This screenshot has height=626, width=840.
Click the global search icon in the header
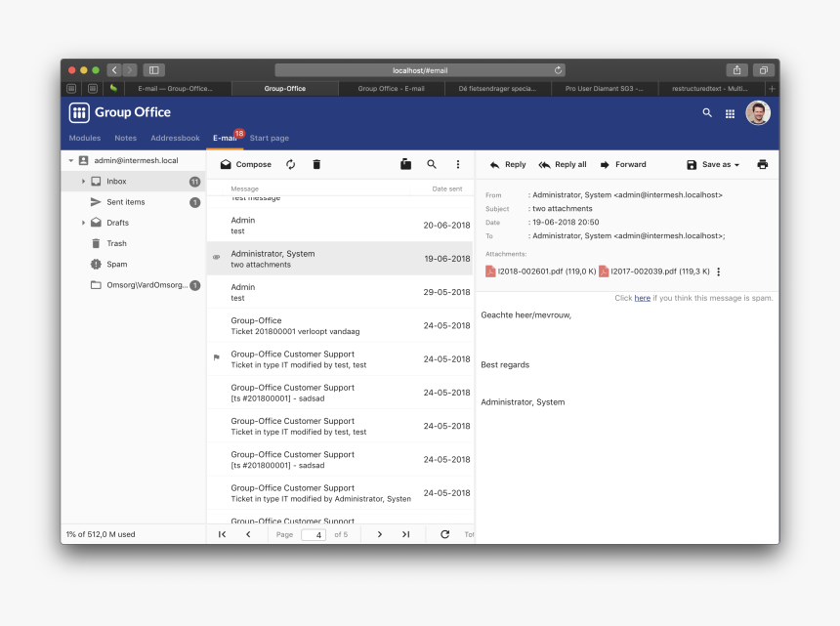pyautogui.click(x=707, y=113)
